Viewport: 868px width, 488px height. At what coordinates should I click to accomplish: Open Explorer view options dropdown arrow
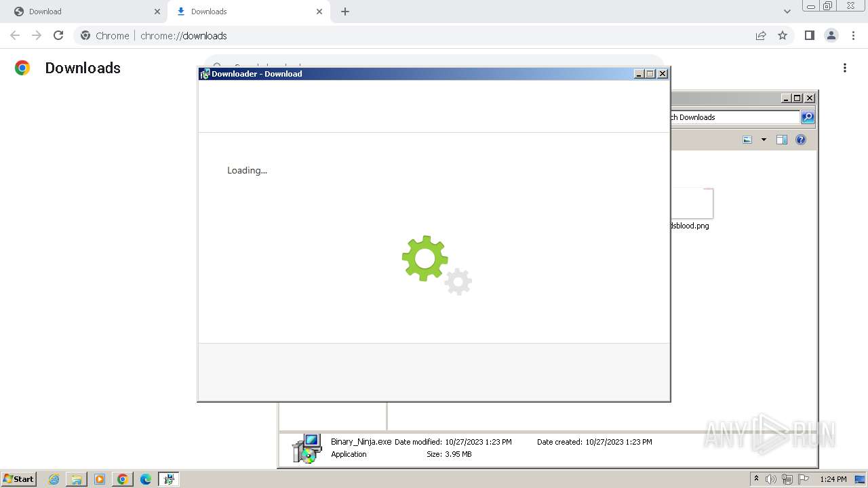point(764,140)
